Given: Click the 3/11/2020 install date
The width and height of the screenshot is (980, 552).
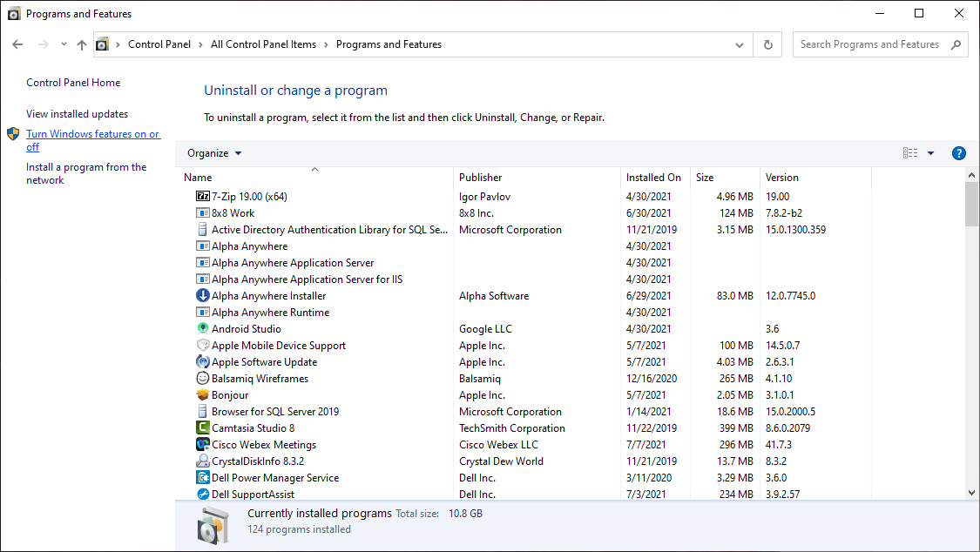Looking at the screenshot, I should [x=649, y=478].
